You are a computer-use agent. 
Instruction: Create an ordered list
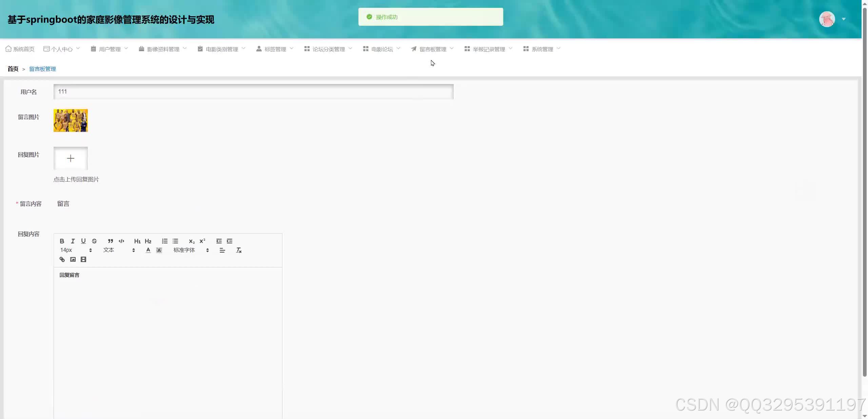point(165,241)
